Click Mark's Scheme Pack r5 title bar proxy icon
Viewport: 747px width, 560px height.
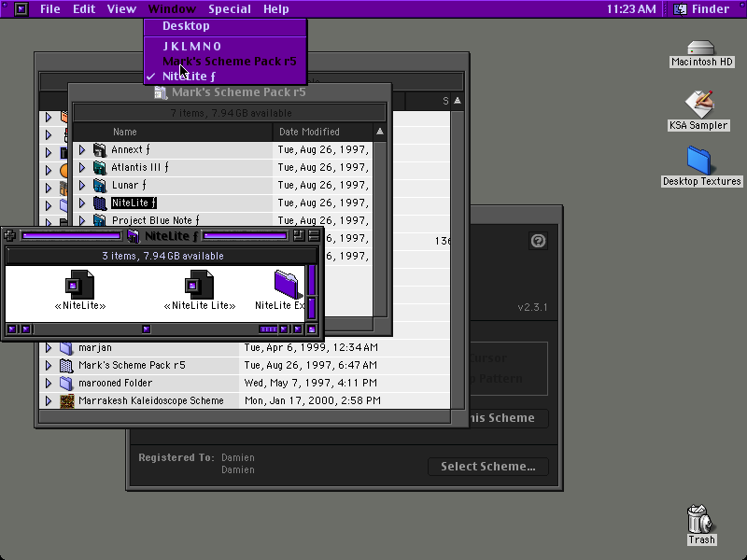click(x=161, y=92)
